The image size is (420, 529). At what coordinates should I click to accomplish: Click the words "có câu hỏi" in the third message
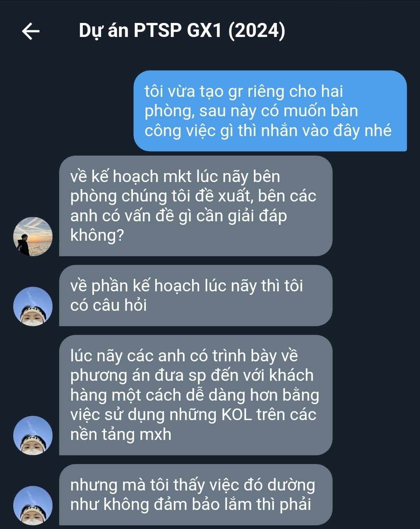tap(108, 305)
